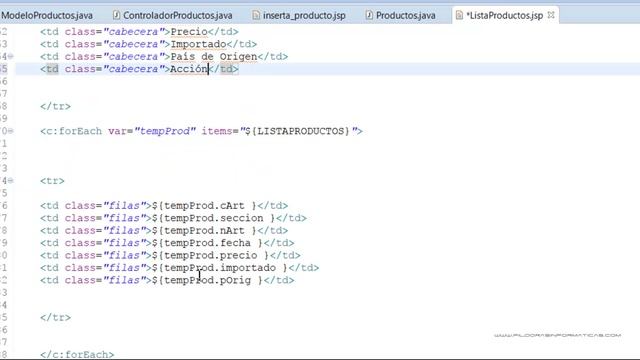Open the ControladorProductos.java tab
Viewport: 640px width, 360px height.
pyautogui.click(x=178, y=16)
